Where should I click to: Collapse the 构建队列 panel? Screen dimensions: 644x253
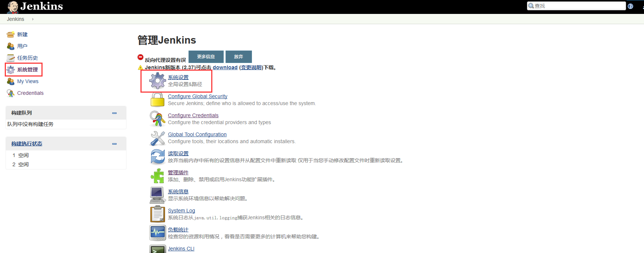114,113
